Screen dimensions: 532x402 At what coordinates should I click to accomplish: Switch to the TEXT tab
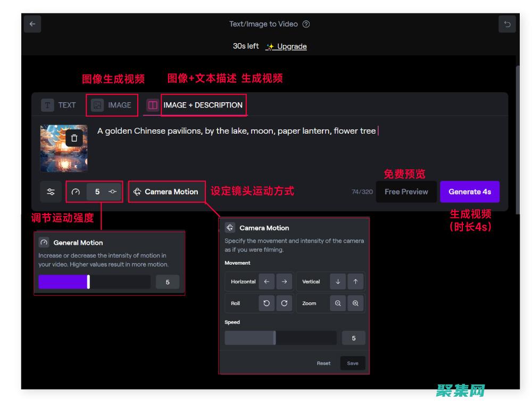[x=59, y=105]
